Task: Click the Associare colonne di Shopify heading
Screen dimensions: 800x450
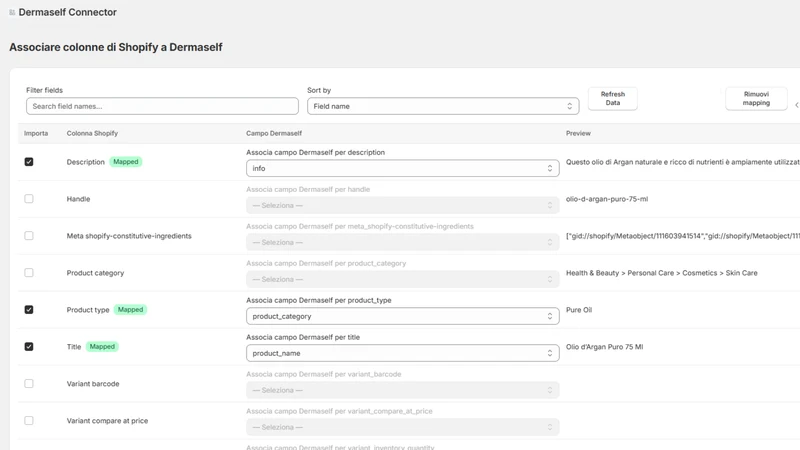Action: coord(116,47)
